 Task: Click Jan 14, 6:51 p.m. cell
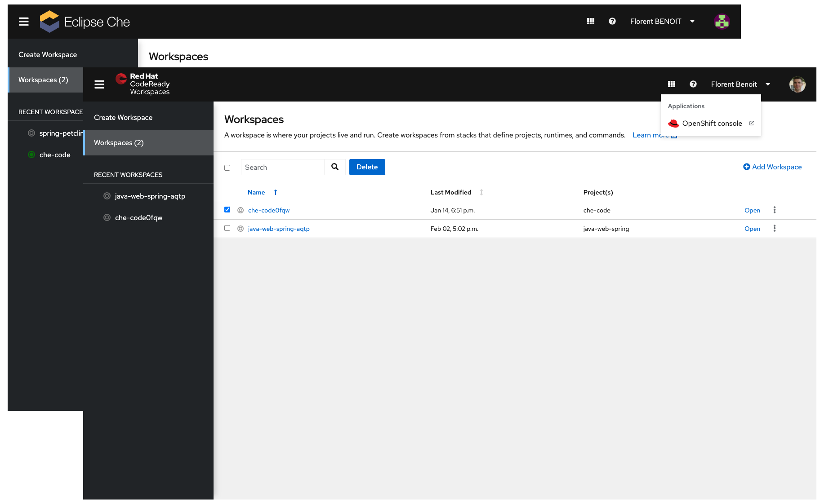[453, 210]
